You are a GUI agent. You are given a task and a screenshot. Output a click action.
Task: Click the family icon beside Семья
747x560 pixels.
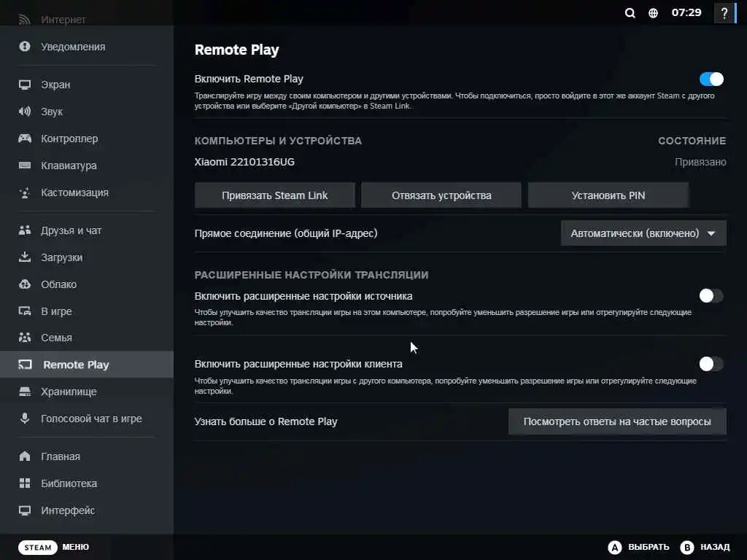(x=25, y=338)
